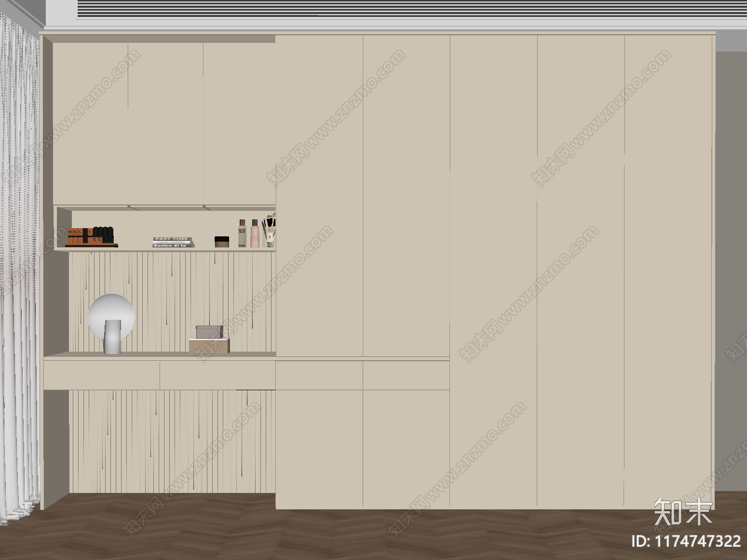Select the orange and black book row
The width and height of the screenshot is (747, 560).
(91, 237)
